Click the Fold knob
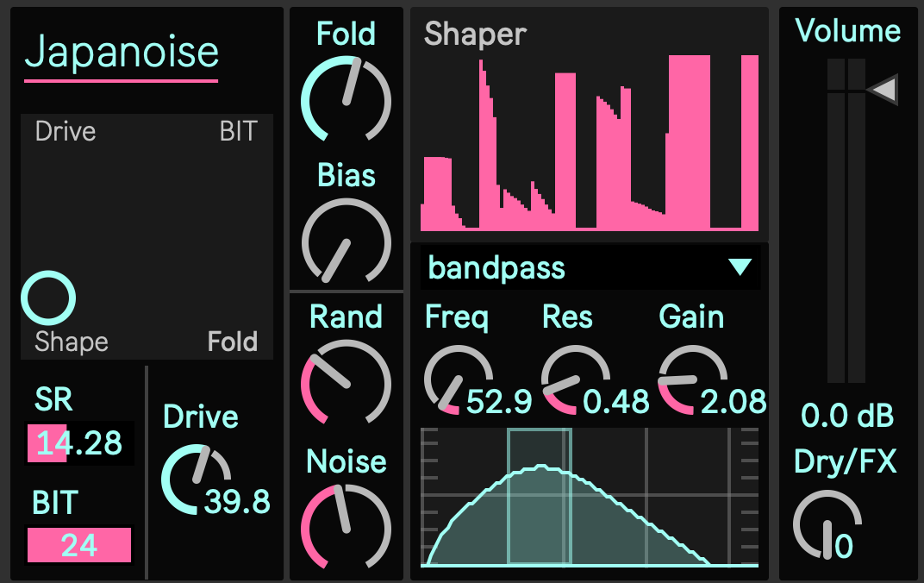This screenshot has height=583, width=924. coord(346,99)
